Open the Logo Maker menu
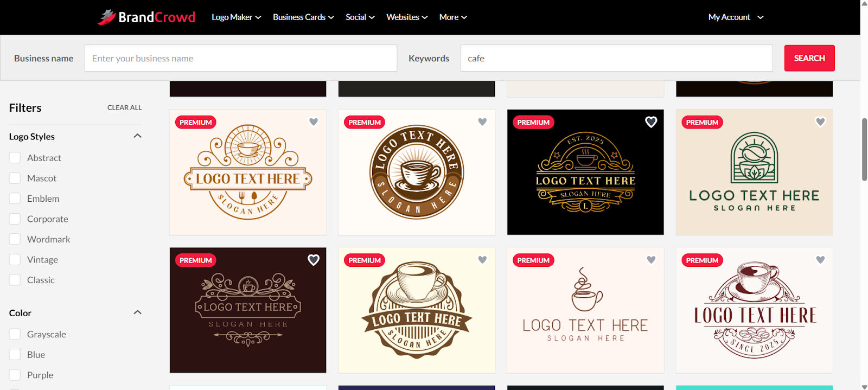Viewport: 868px width, 390px height. pos(236,17)
